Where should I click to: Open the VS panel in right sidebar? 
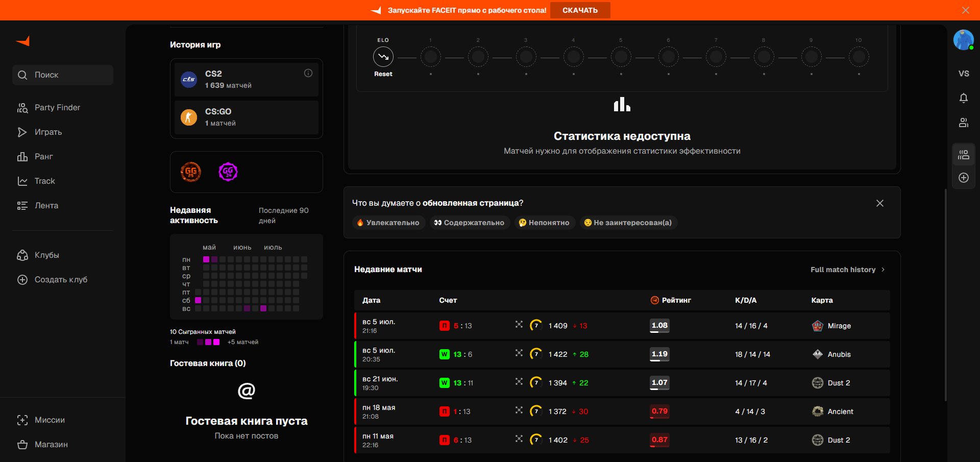pyautogui.click(x=964, y=74)
